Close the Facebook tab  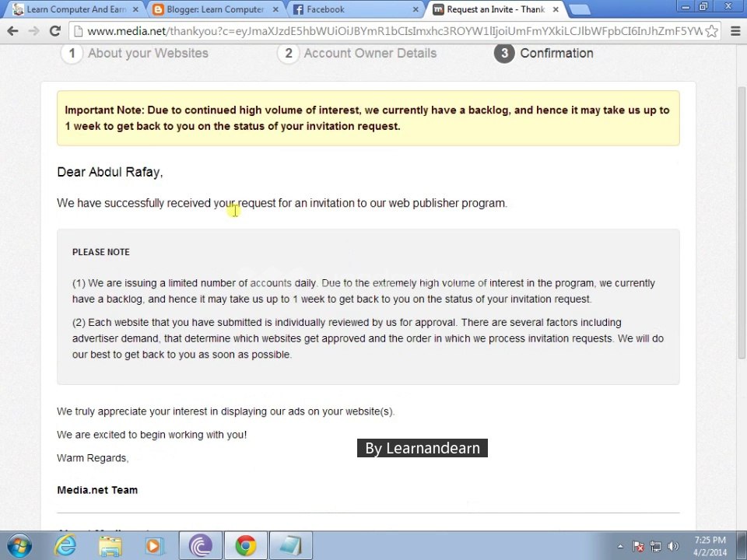tap(416, 9)
